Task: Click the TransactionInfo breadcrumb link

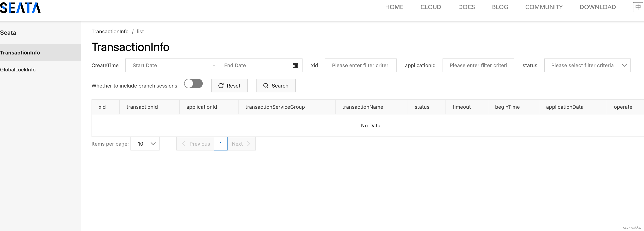Action: click(110, 32)
